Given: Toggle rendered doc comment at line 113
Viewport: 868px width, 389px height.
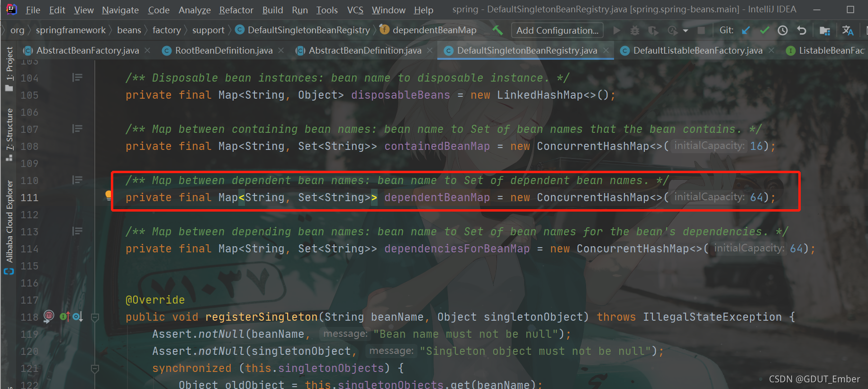Looking at the screenshot, I should click(77, 231).
